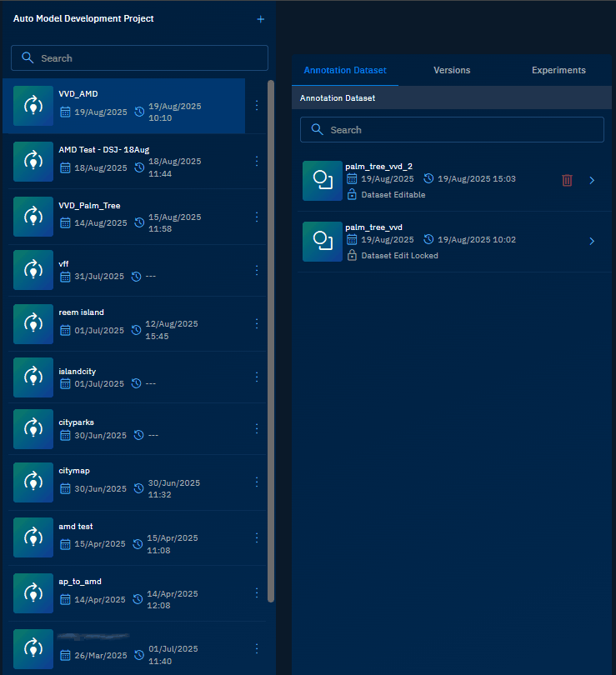
Task: Click the palm_tree_vvd_2 dataset icon
Action: (323, 181)
